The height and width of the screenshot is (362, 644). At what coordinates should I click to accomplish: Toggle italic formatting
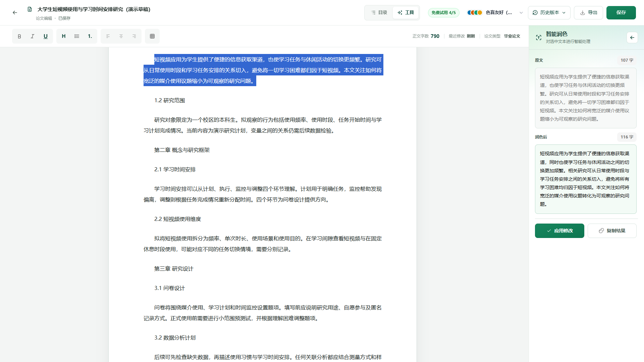coord(33,36)
